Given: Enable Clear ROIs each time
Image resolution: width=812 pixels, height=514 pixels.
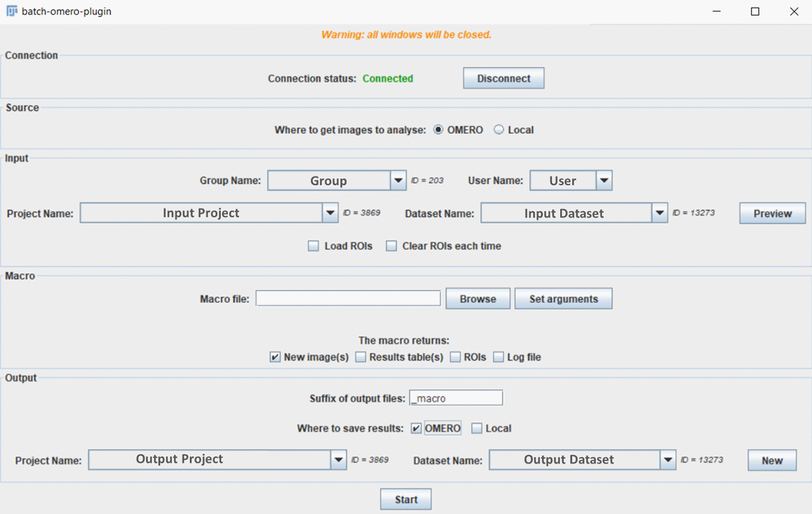Looking at the screenshot, I should pyautogui.click(x=391, y=246).
